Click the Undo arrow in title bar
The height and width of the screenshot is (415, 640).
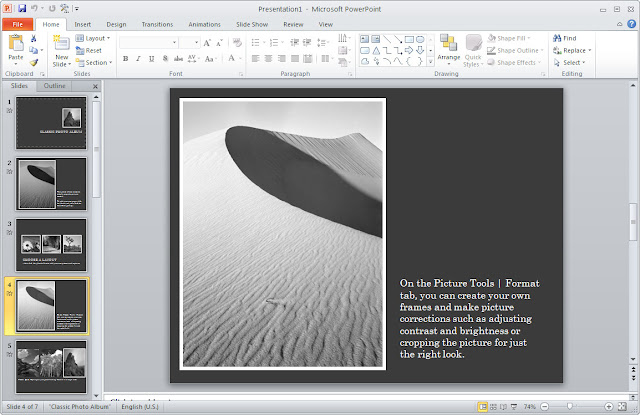tap(34, 8)
